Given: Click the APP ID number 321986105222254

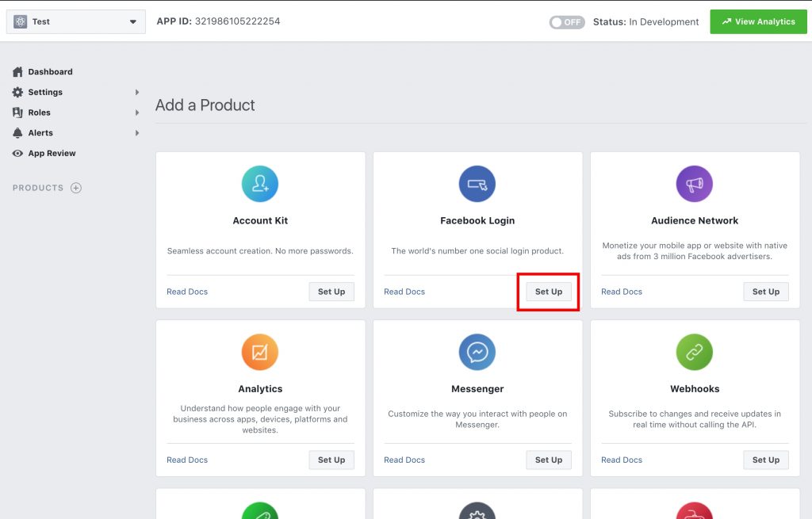Looking at the screenshot, I should pyautogui.click(x=237, y=21).
